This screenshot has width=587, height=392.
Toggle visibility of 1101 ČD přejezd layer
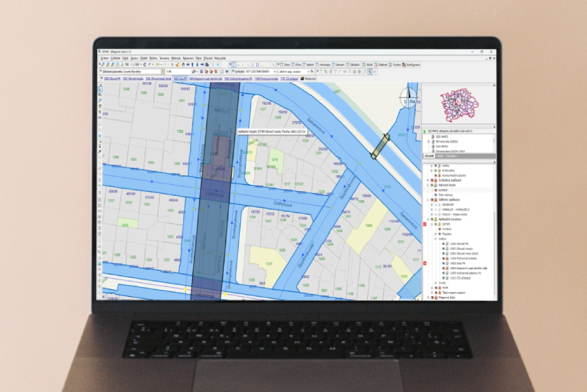click(443, 277)
